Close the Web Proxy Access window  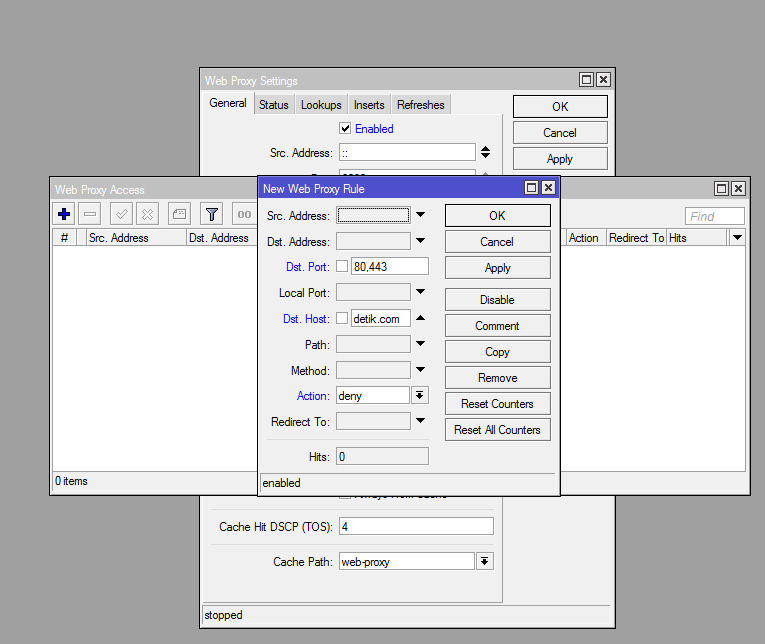(739, 188)
